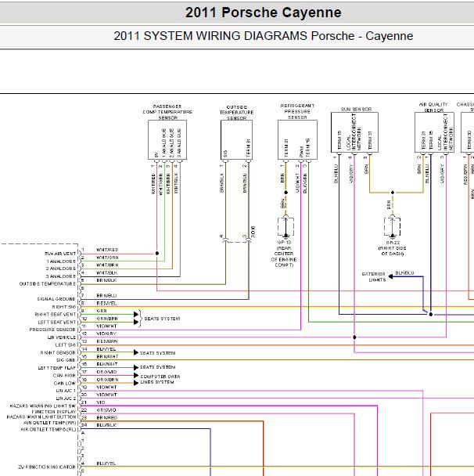Click the 'LEFT SEAT VENT' pin label
Viewport: 474px width, 476px height.
(57, 322)
